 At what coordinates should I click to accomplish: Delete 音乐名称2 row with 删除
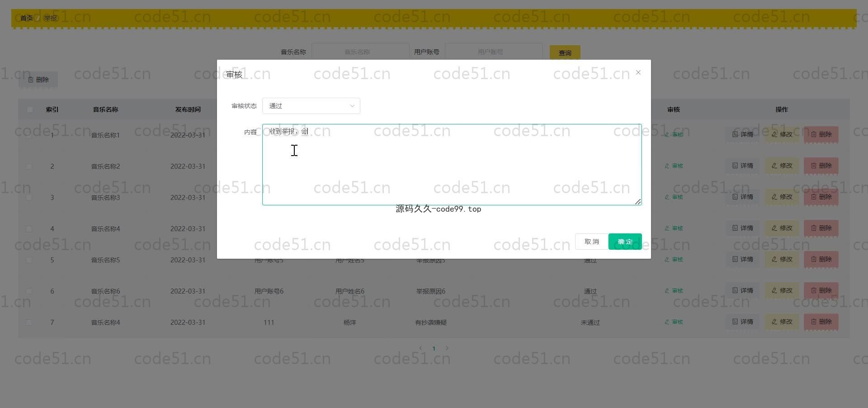(821, 166)
